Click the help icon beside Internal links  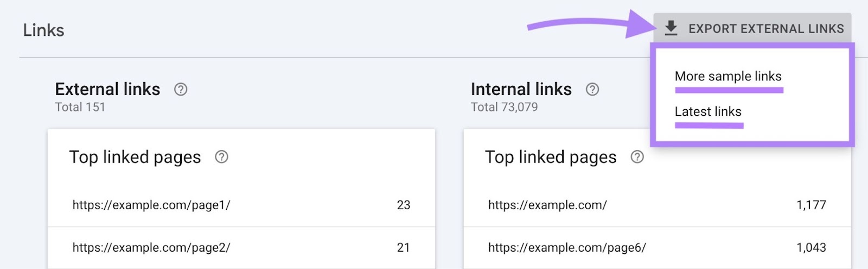coord(592,89)
